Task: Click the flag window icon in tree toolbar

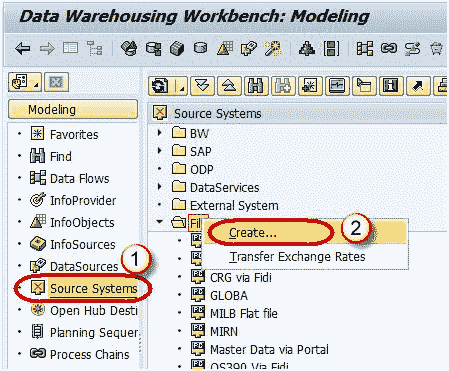Action: click(x=364, y=86)
